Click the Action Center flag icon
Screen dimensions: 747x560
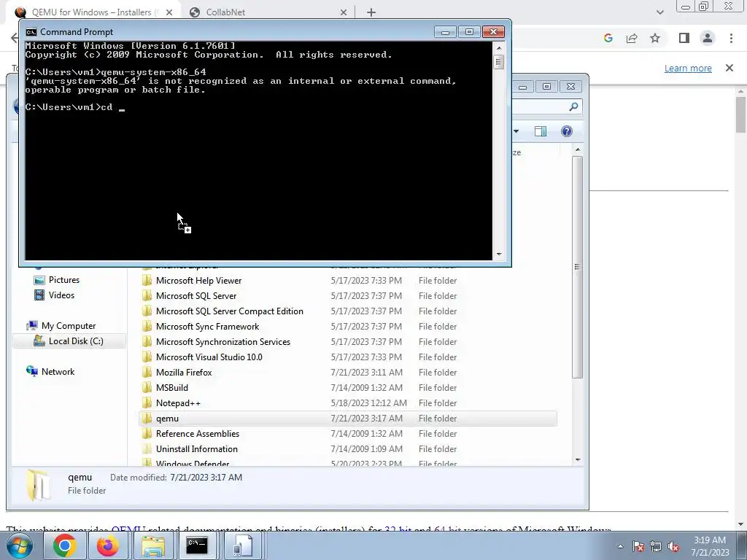click(x=638, y=547)
